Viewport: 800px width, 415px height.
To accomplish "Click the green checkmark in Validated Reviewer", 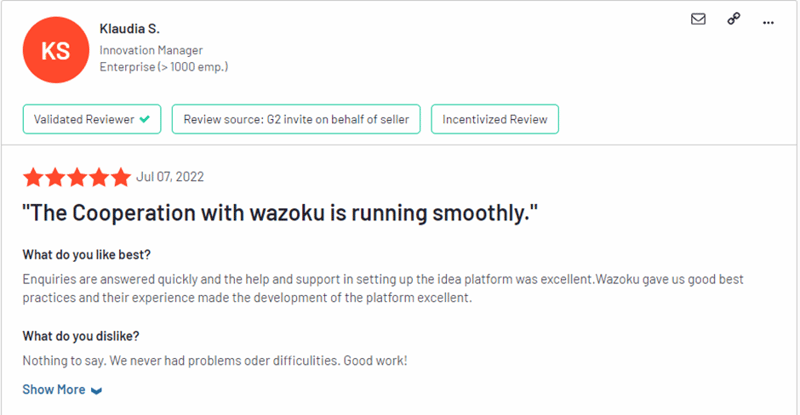I will [x=145, y=119].
